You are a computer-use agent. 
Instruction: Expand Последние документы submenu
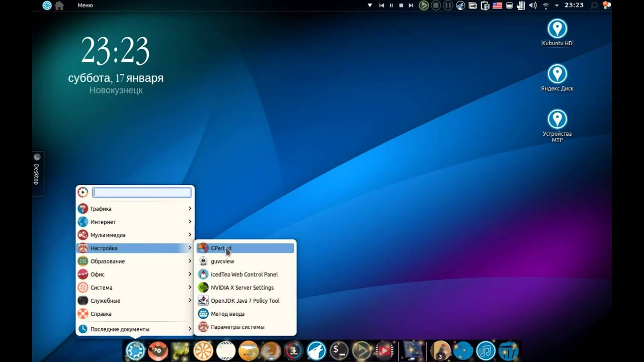[135, 329]
